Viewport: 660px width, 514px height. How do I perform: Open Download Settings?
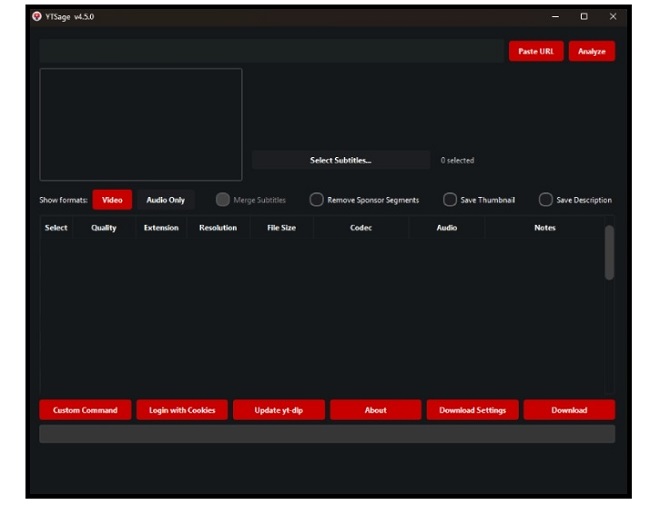click(472, 410)
